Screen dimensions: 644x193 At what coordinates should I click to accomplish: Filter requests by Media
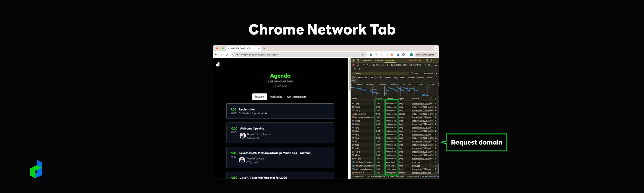click(402, 77)
